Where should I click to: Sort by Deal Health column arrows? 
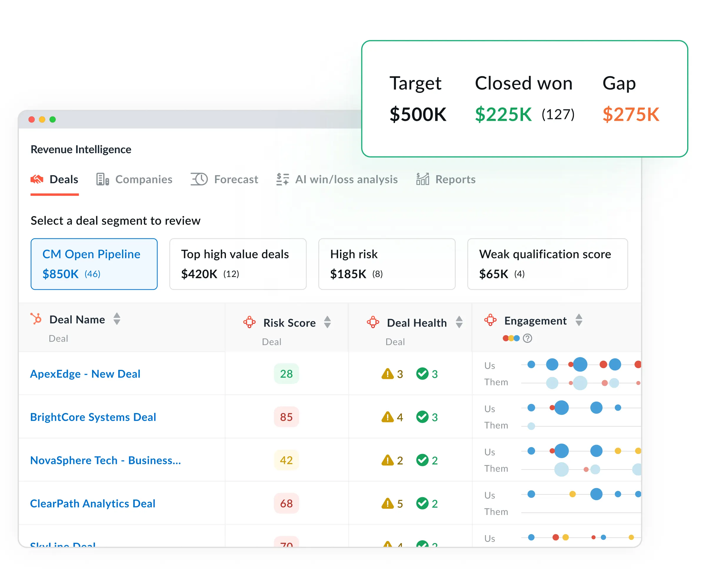(459, 322)
